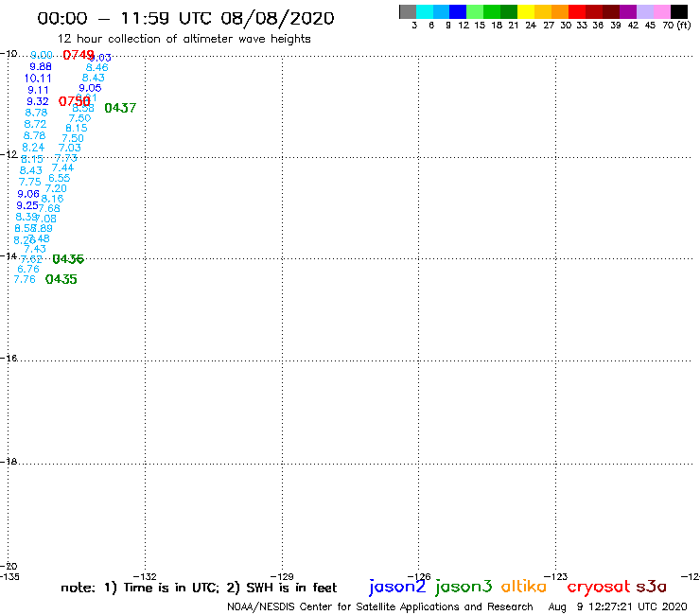The height and width of the screenshot is (615, 700).
Task: Click the bright red swatch in the color bar
Action: [x=577, y=11]
